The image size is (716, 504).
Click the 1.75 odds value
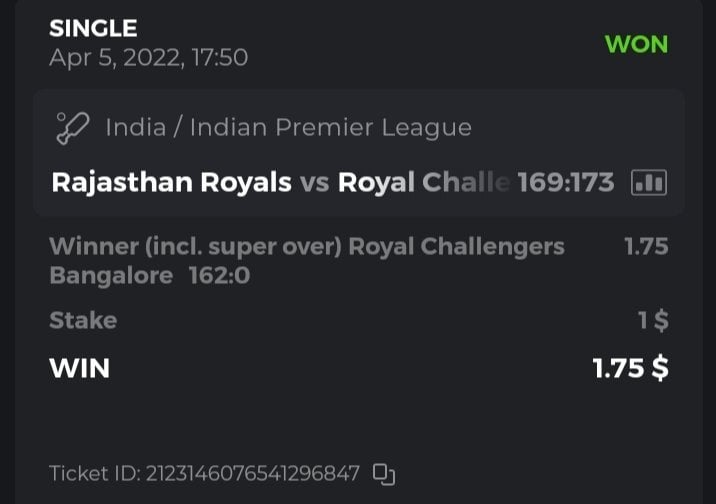point(646,246)
